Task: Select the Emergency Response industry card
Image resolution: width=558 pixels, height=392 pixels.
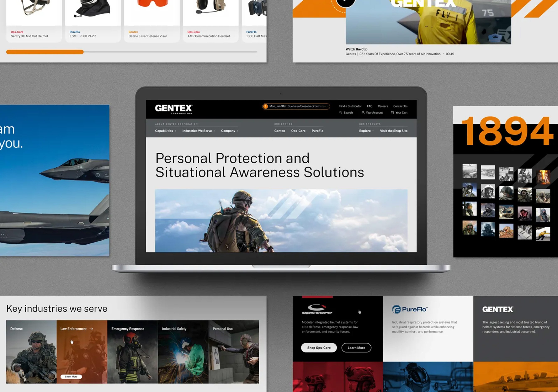Action: (x=132, y=352)
